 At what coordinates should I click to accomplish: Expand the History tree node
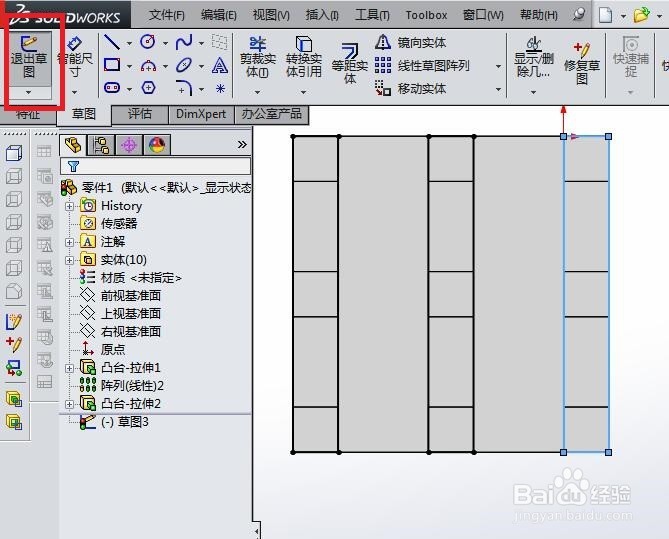pos(69,207)
